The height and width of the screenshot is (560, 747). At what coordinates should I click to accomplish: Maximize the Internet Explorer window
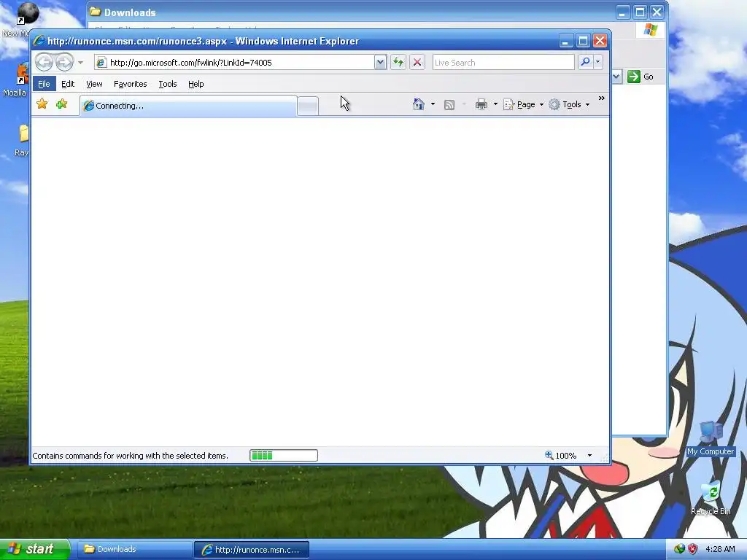click(x=583, y=41)
